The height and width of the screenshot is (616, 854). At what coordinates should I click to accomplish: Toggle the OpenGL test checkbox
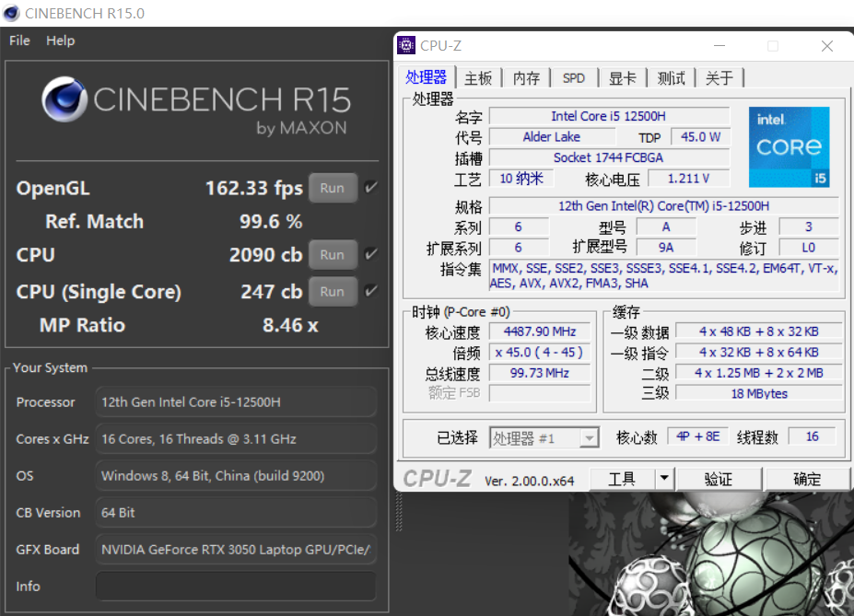(x=371, y=188)
